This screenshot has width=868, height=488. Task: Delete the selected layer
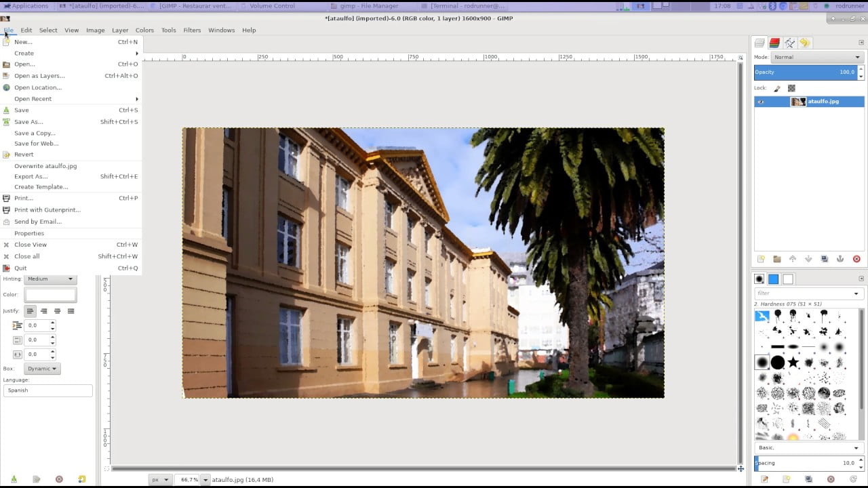[856, 259]
